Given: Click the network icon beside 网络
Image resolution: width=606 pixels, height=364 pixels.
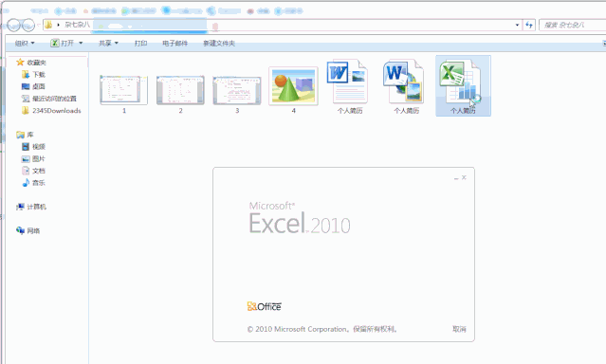Looking at the screenshot, I should (20, 230).
